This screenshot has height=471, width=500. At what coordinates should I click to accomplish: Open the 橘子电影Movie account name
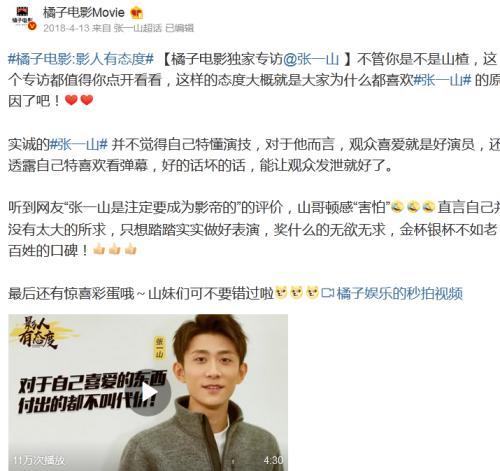pos(83,13)
